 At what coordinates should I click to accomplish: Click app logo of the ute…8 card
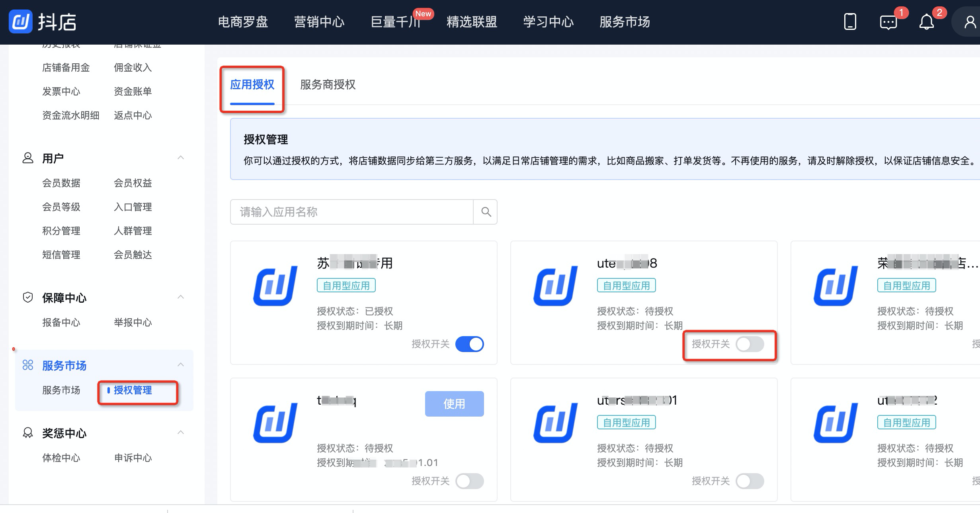click(556, 286)
